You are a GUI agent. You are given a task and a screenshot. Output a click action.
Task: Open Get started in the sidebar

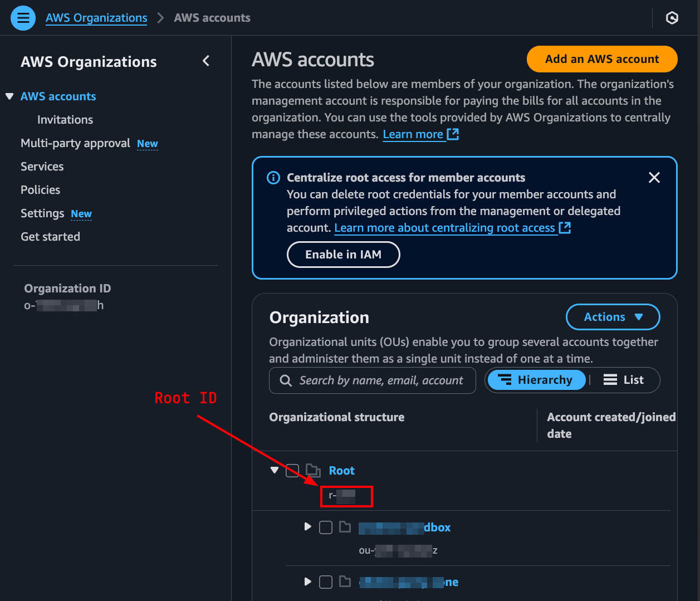50,237
